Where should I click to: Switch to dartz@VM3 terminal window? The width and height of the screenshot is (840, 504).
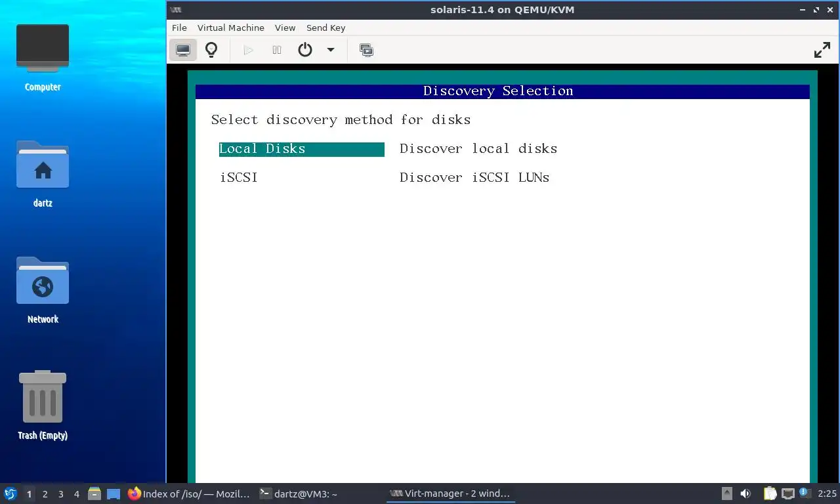tap(299, 493)
